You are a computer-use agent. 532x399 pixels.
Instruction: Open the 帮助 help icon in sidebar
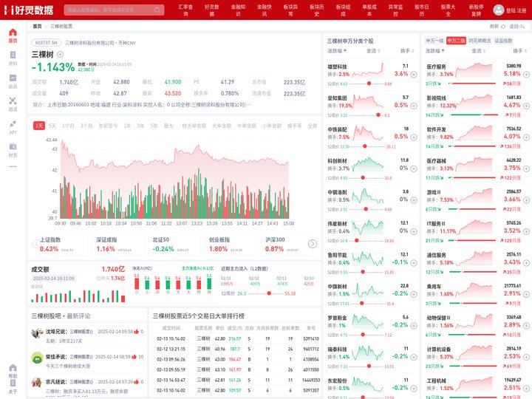click(13, 368)
